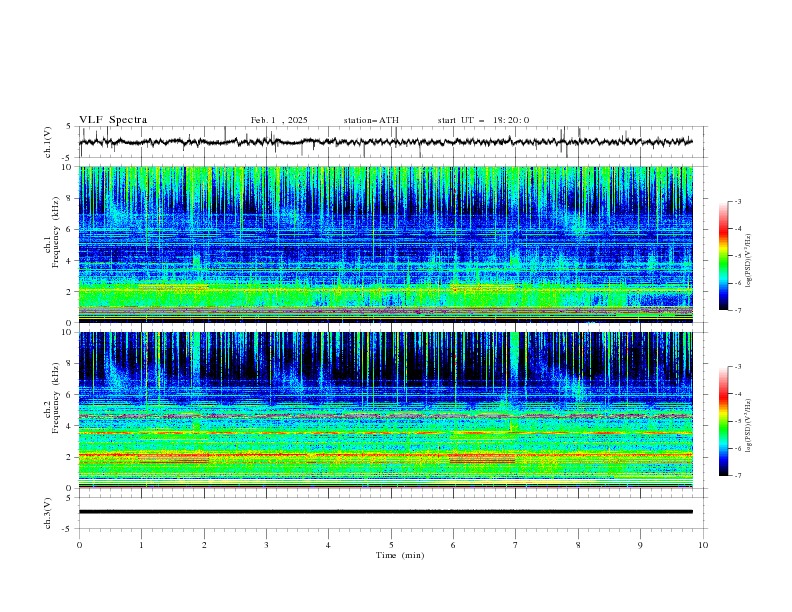Click the "5" tick on the time axis
The height and width of the screenshot is (612, 792).
[x=391, y=545]
